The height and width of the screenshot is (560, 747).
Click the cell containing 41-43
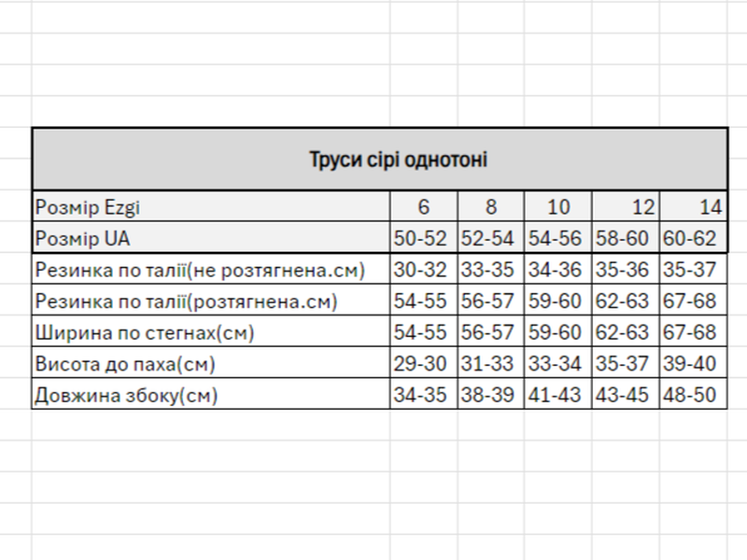pos(557,394)
